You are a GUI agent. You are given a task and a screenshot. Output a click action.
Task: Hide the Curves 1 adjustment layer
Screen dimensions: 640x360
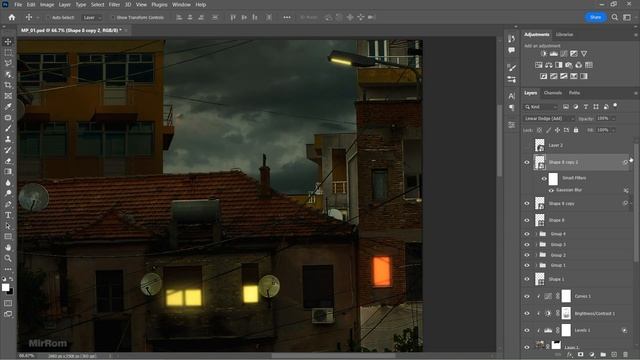[x=527, y=296]
